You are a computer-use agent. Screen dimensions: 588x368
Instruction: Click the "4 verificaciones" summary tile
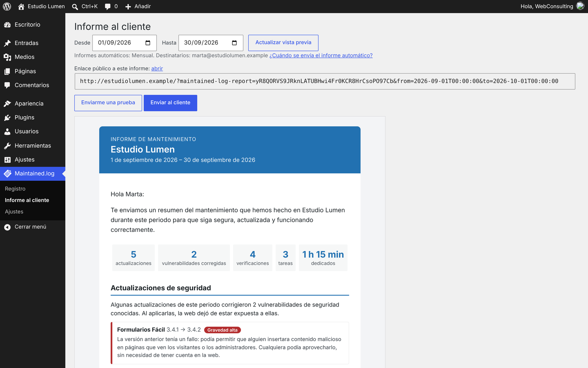(253, 258)
